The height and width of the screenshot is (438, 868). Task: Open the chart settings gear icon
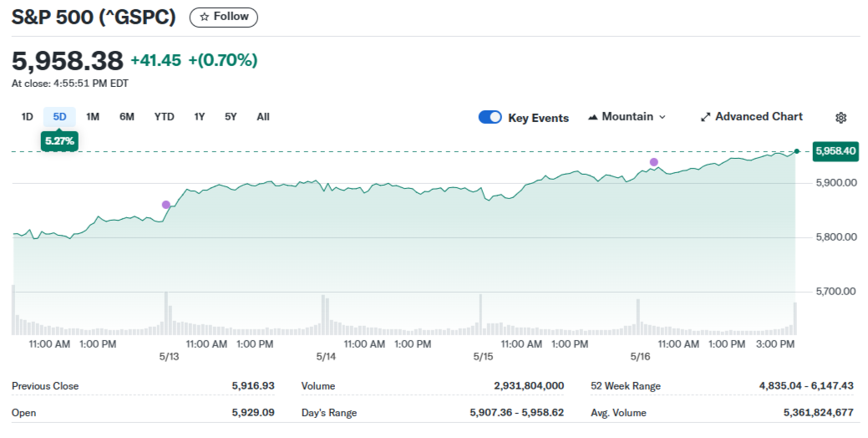tap(841, 117)
